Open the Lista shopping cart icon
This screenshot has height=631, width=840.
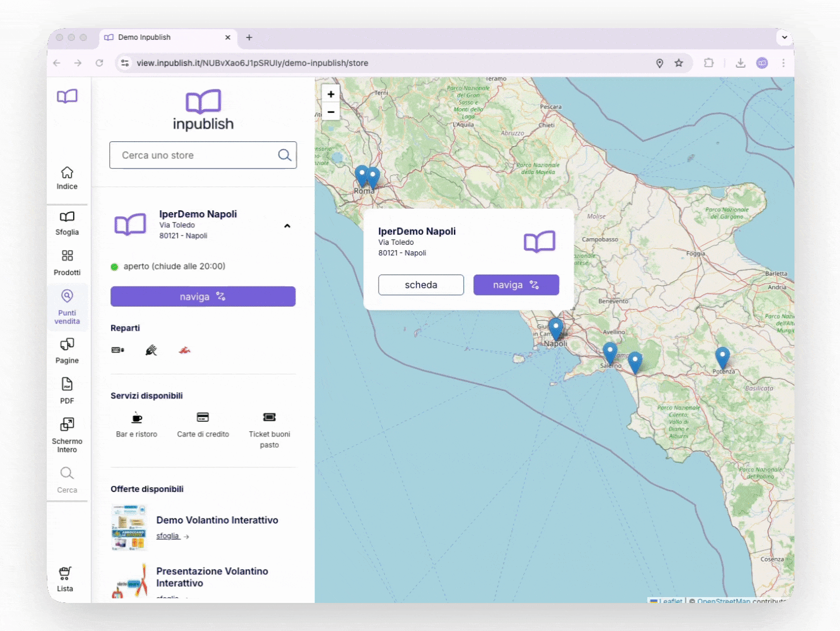click(64, 574)
